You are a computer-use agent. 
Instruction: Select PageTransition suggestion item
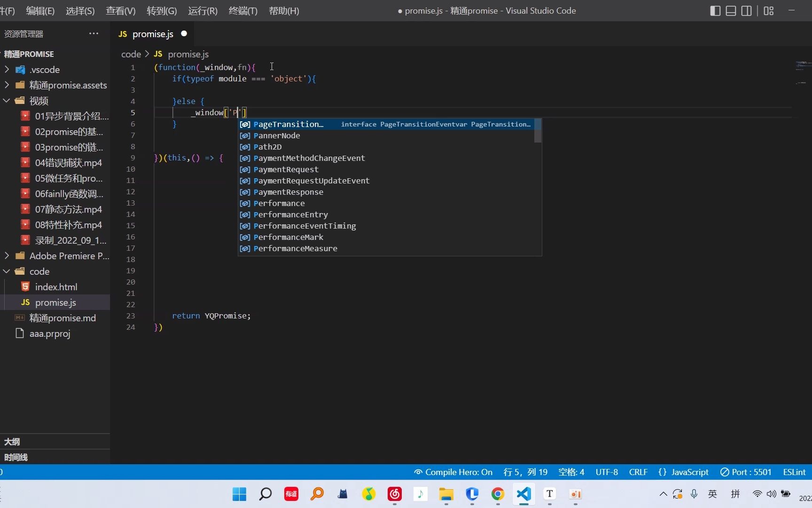click(386, 124)
